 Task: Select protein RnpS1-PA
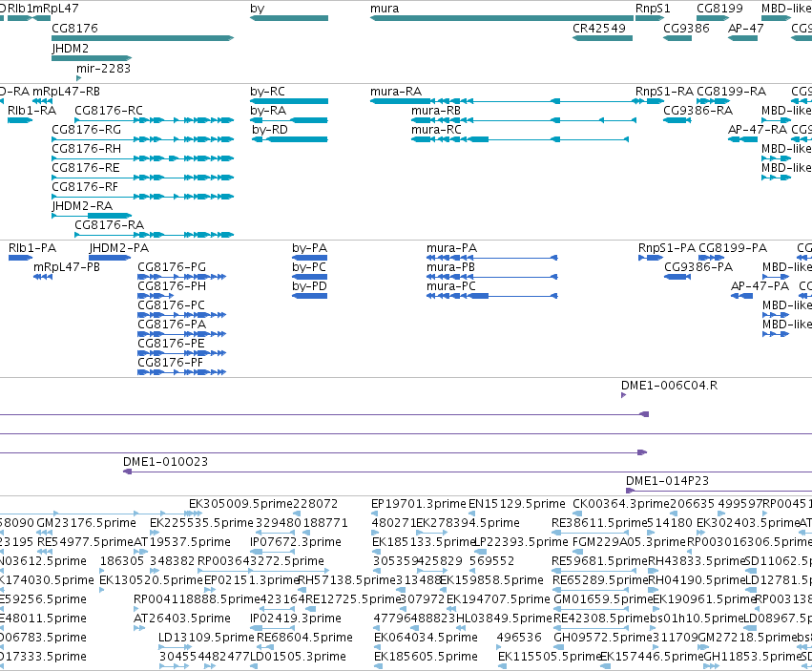coord(666,248)
